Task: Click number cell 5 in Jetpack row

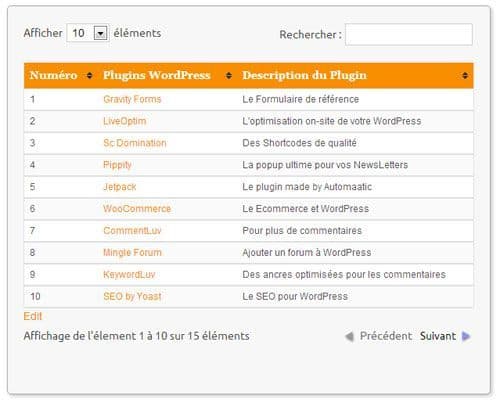Action: tap(32, 187)
